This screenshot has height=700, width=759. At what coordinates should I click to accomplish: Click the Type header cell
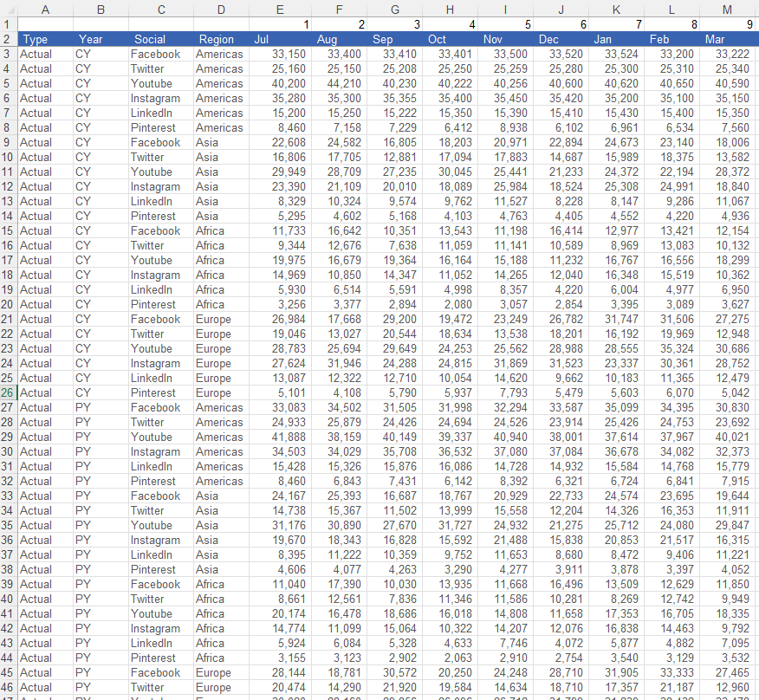pos(46,39)
